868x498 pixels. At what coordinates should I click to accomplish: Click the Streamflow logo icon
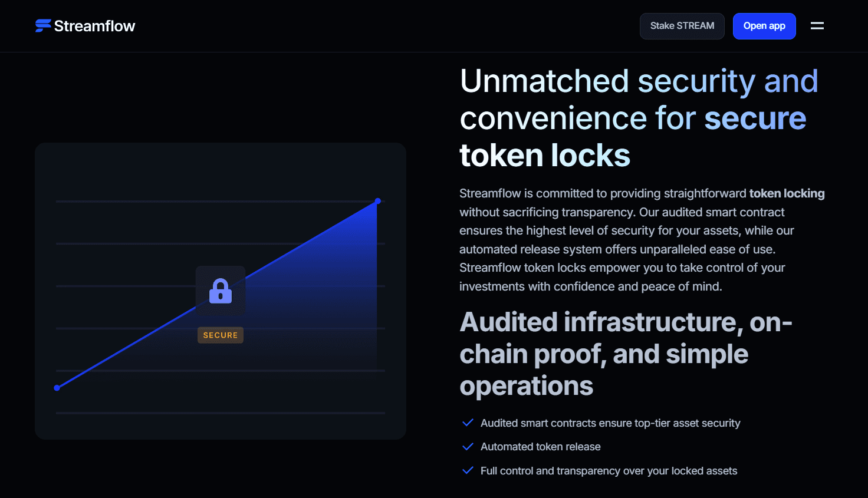43,26
